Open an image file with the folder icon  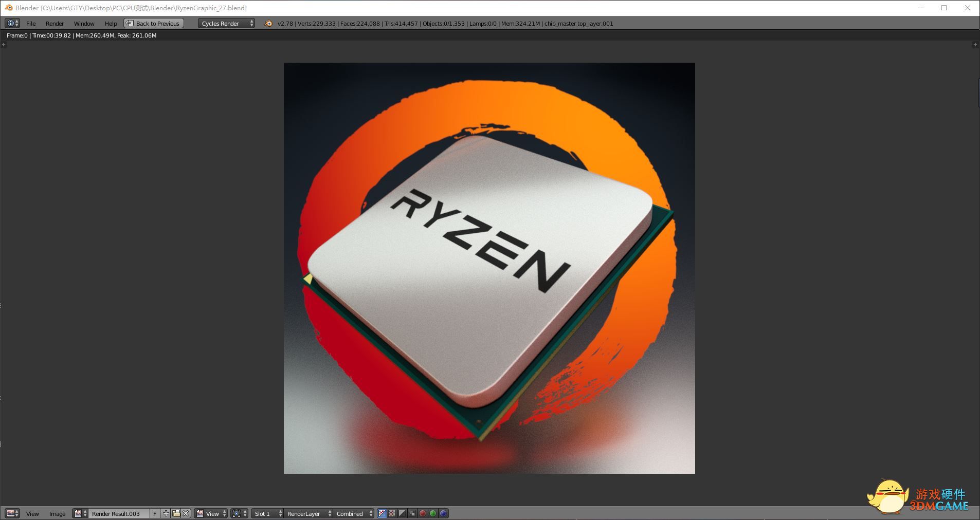(x=176, y=513)
